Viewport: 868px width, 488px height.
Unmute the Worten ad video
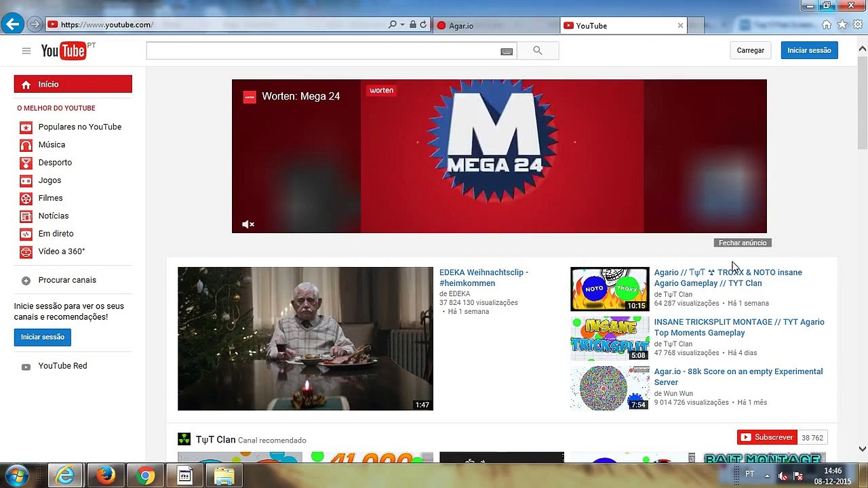pyautogui.click(x=248, y=224)
